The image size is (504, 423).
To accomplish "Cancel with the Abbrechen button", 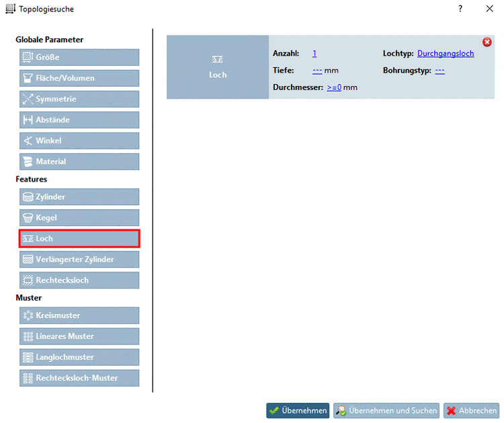I will [x=471, y=411].
